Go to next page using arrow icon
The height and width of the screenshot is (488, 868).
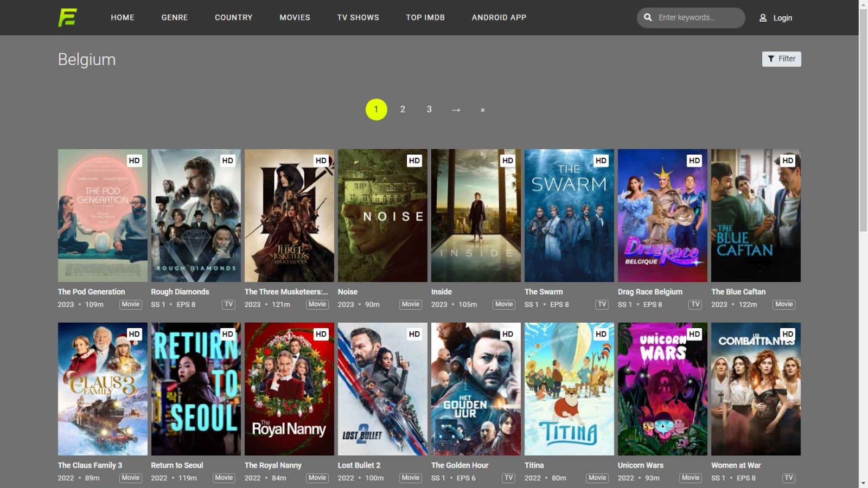(456, 110)
